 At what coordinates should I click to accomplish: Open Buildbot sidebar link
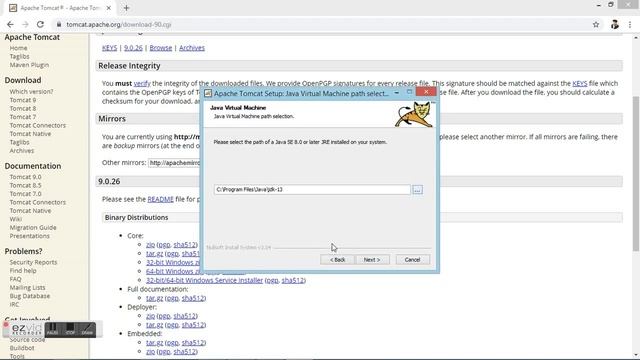(22, 348)
